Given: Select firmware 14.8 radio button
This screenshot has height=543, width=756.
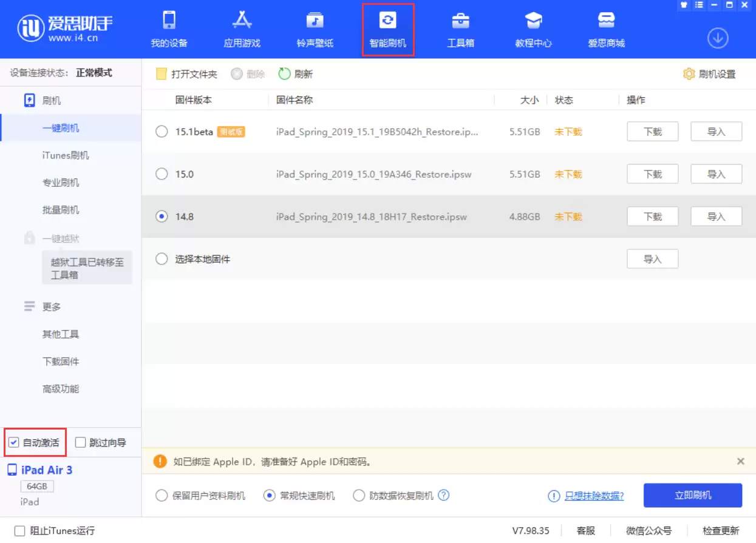Looking at the screenshot, I should (162, 217).
